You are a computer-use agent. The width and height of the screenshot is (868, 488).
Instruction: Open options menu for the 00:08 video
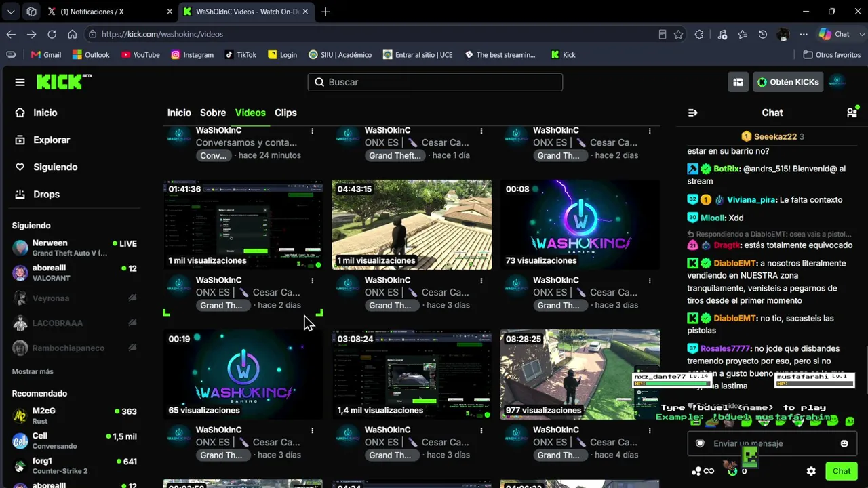(650, 280)
